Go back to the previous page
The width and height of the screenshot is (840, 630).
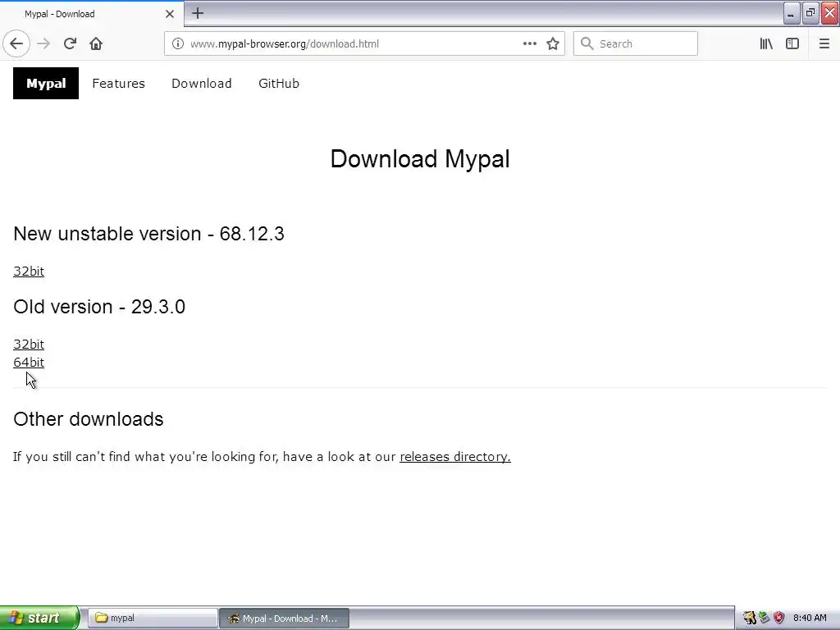pos(16,43)
